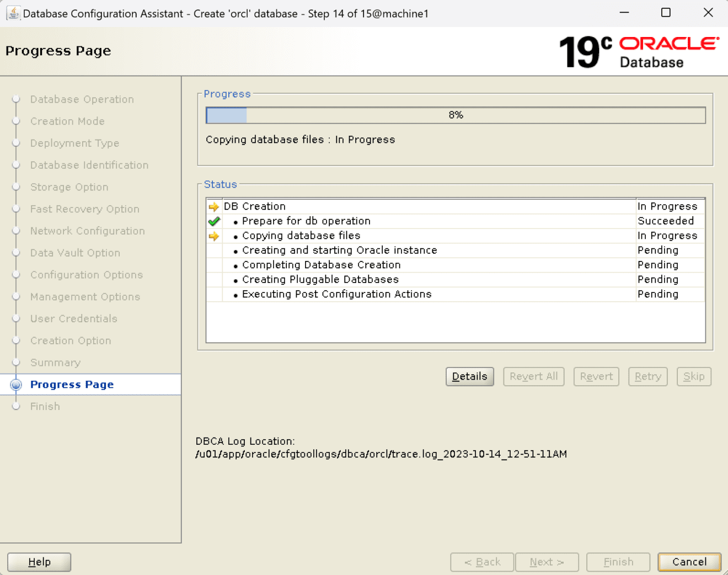Click the 8% progress bar
The width and height of the screenshot is (728, 575).
coord(456,115)
